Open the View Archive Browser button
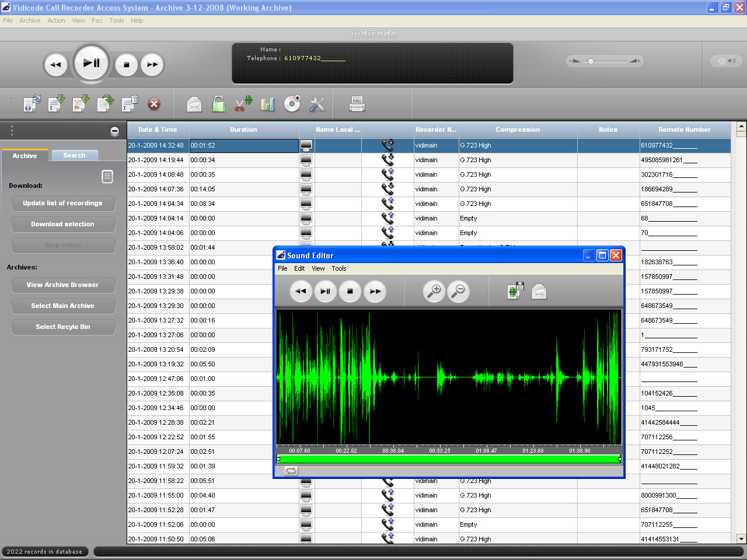 63,285
